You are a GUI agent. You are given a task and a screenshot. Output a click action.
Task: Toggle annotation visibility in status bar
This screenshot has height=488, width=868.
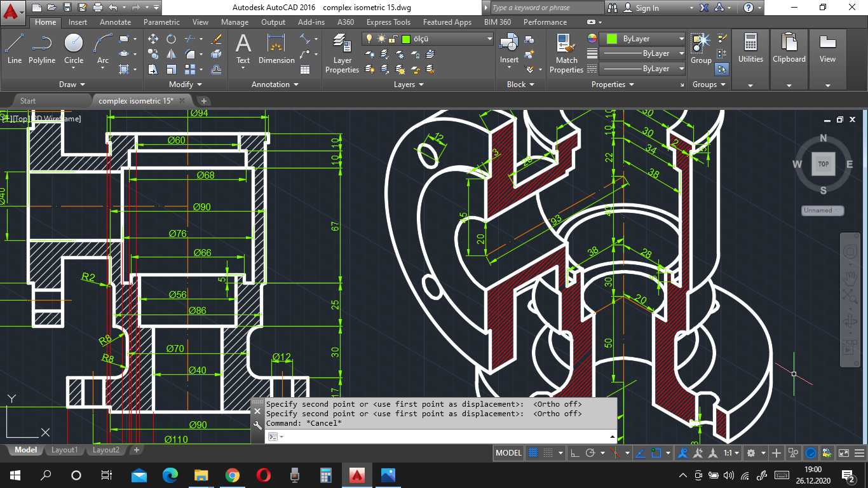coord(683,453)
